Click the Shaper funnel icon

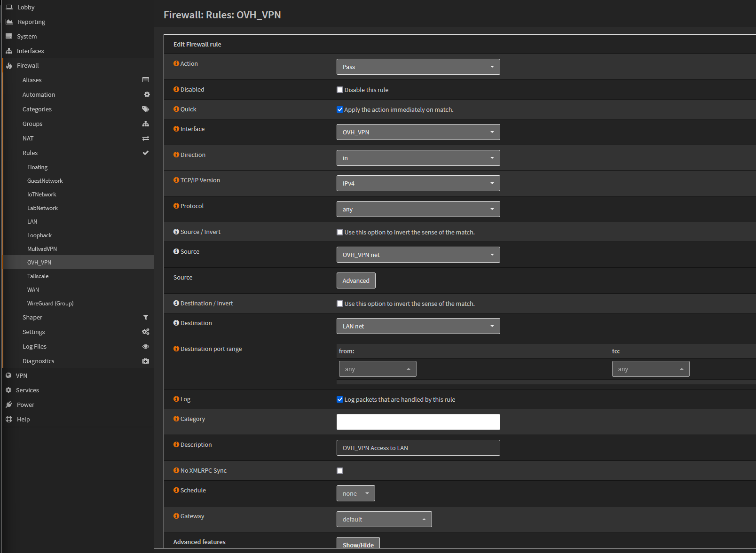tap(146, 317)
